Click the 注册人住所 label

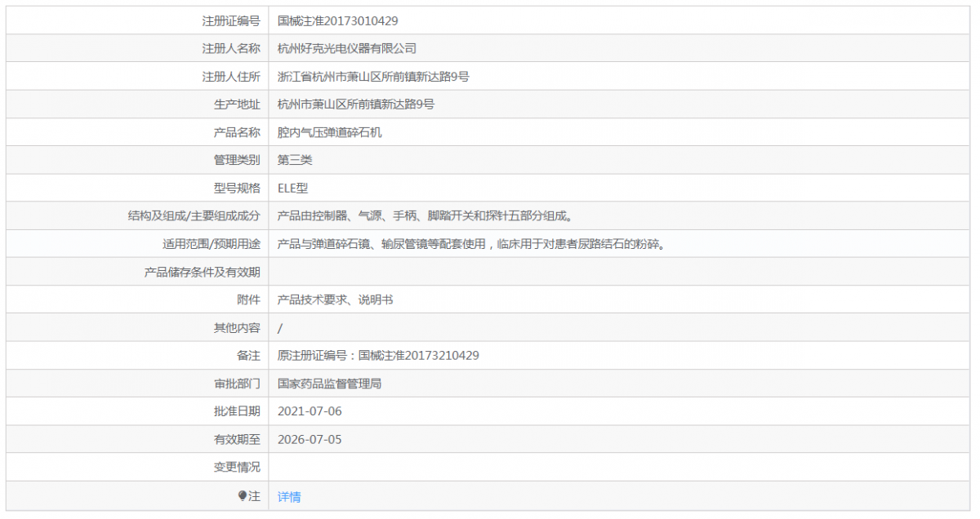[231, 77]
